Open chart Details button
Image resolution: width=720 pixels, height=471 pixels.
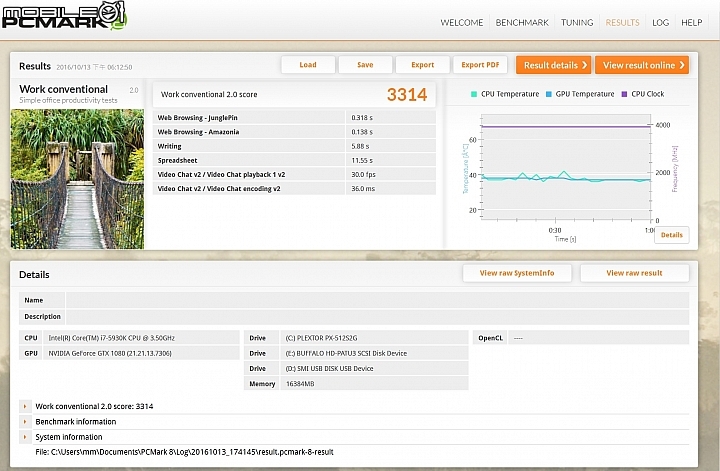tap(671, 235)
